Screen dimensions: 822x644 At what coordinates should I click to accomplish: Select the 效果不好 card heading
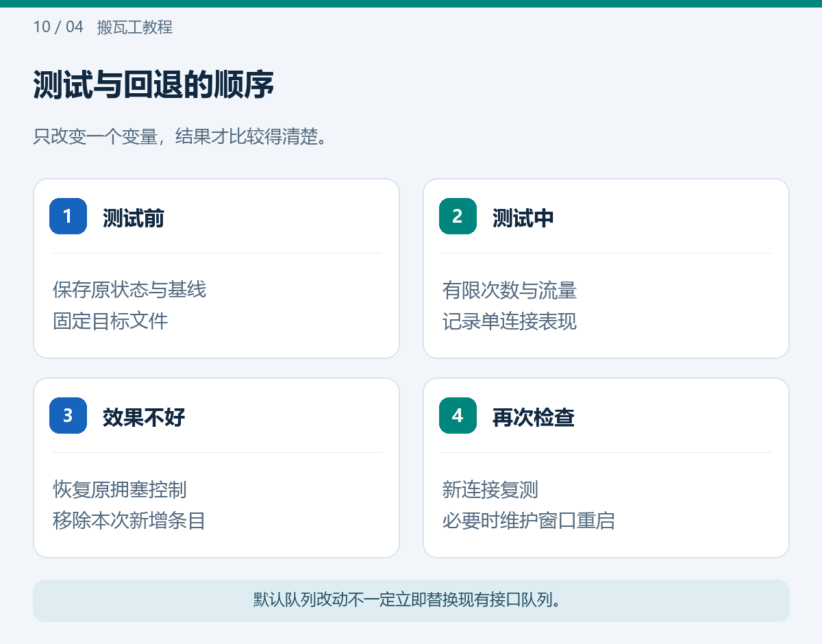144,417
